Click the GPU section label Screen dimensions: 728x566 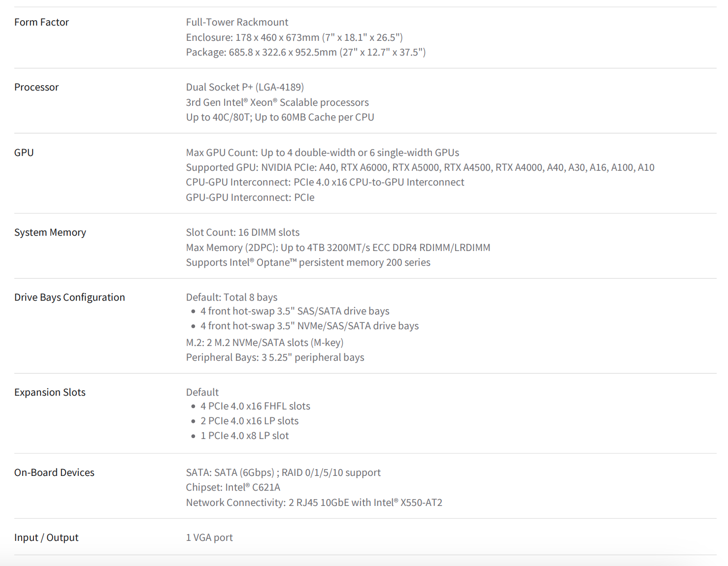[x=24, y=153]
